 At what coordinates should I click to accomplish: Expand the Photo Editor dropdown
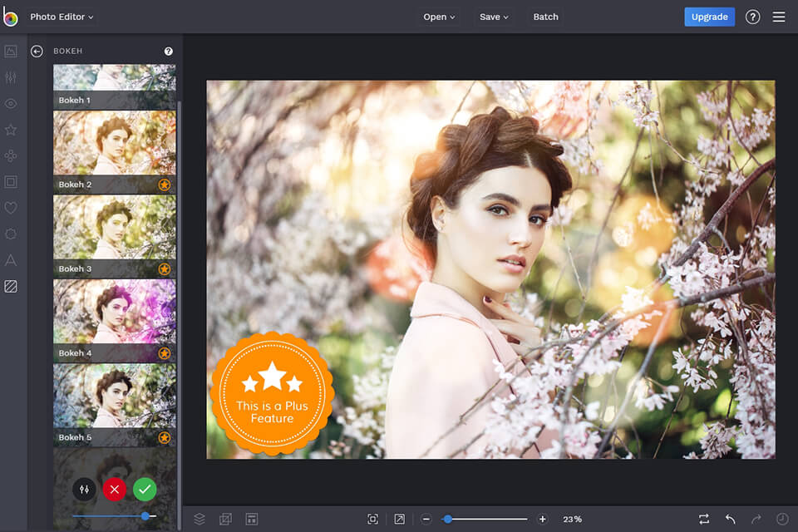tap(62, 17)
